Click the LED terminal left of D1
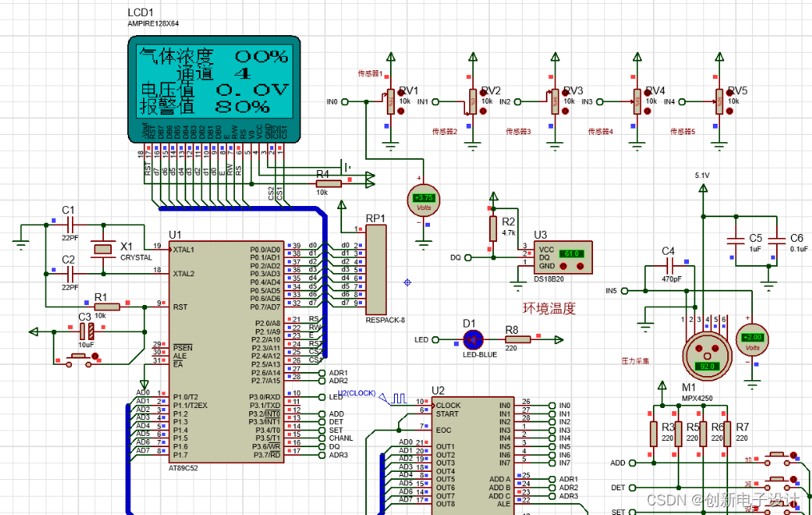The width and height of the screenshot is (812, 515). [436, 339]
